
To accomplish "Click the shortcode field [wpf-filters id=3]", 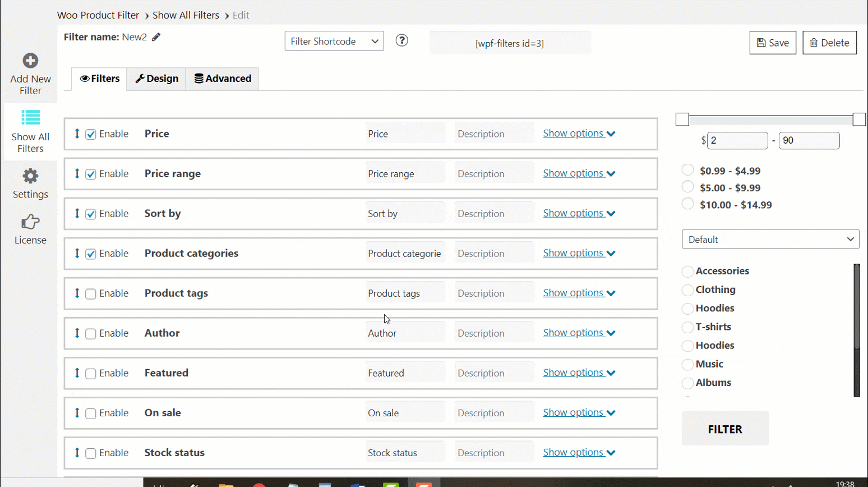I will (510, 43).
